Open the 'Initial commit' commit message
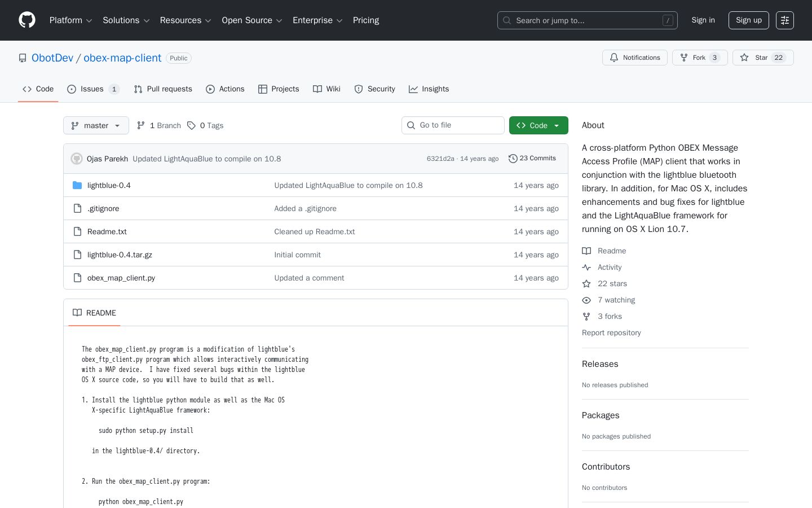Screen dimensions: 812x508 click(x=297, y=255)
